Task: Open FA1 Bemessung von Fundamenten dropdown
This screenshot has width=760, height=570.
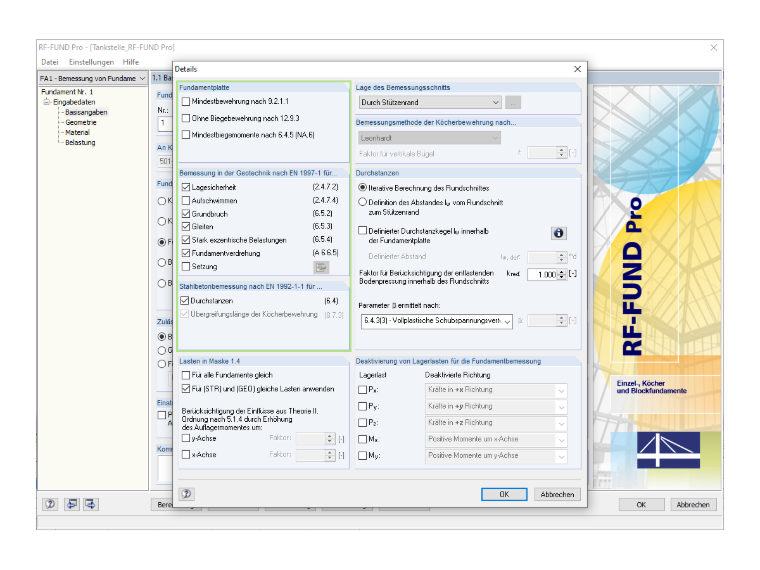Action: [x=93, y=78]
